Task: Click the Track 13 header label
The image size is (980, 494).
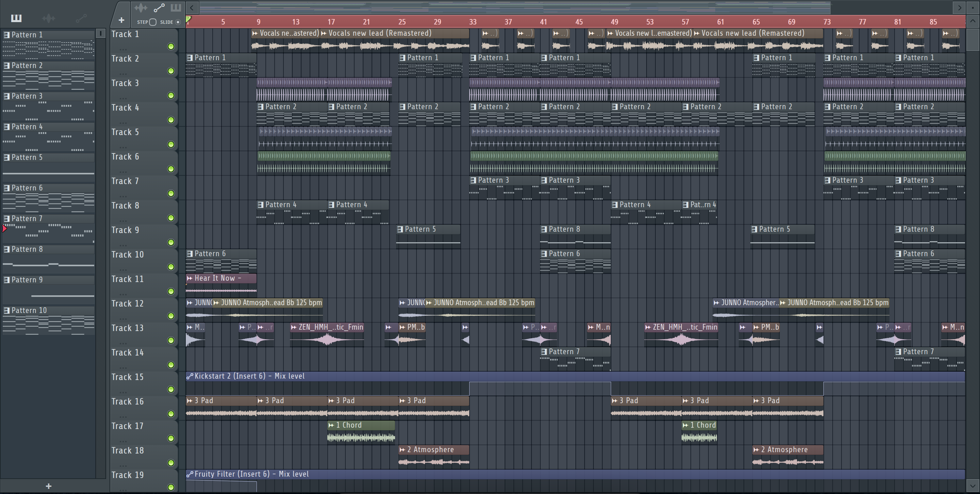Action: [x=128, y=328]
